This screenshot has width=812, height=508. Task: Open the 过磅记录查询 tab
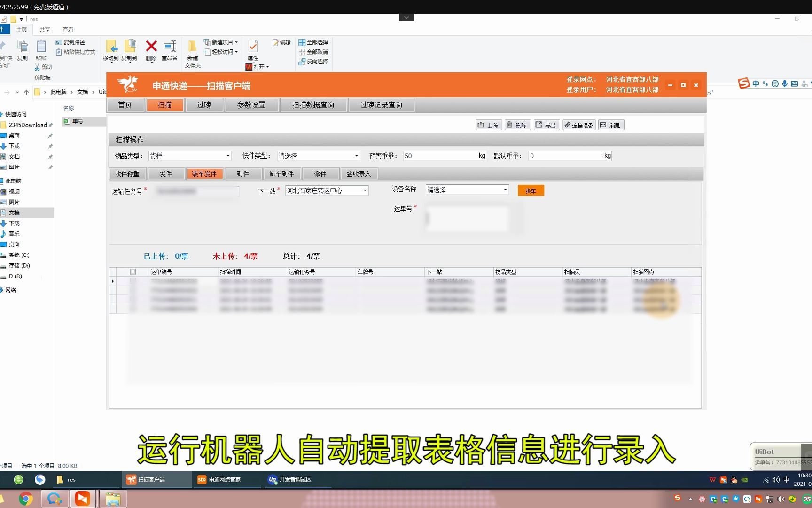[x=382, y=105]
